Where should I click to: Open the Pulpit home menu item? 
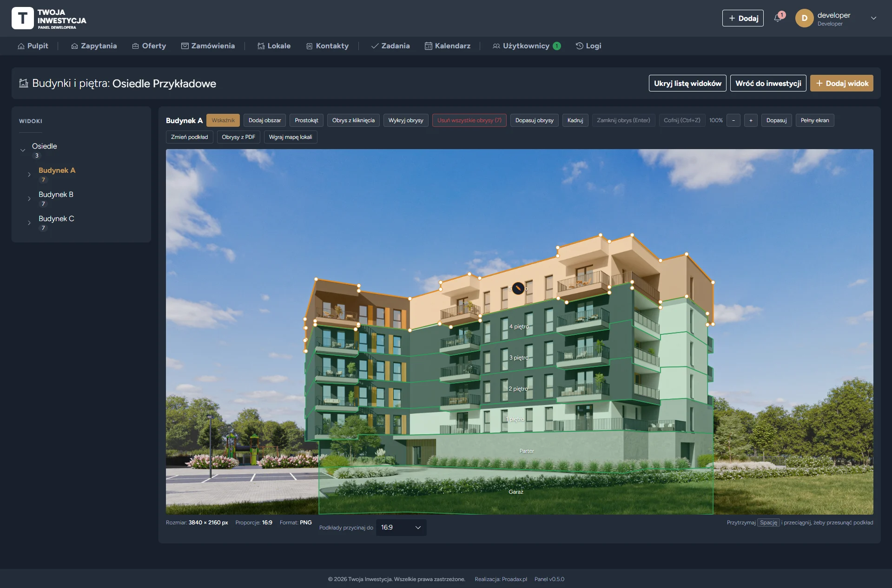(x=33, y=46)
